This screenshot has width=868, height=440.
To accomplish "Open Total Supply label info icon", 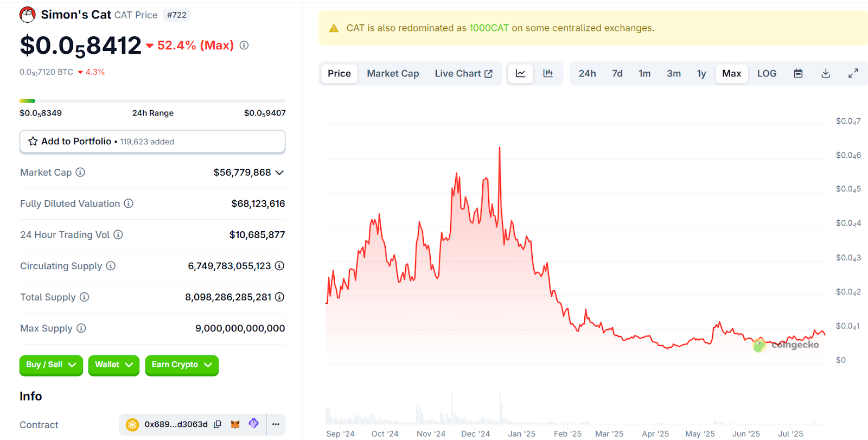I will (x=85, y=297).
